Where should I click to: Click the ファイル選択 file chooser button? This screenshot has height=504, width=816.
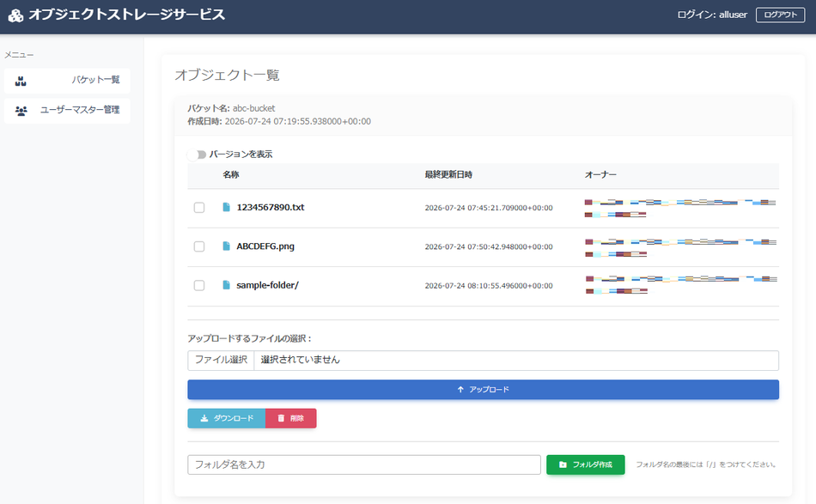pos(221,360)
